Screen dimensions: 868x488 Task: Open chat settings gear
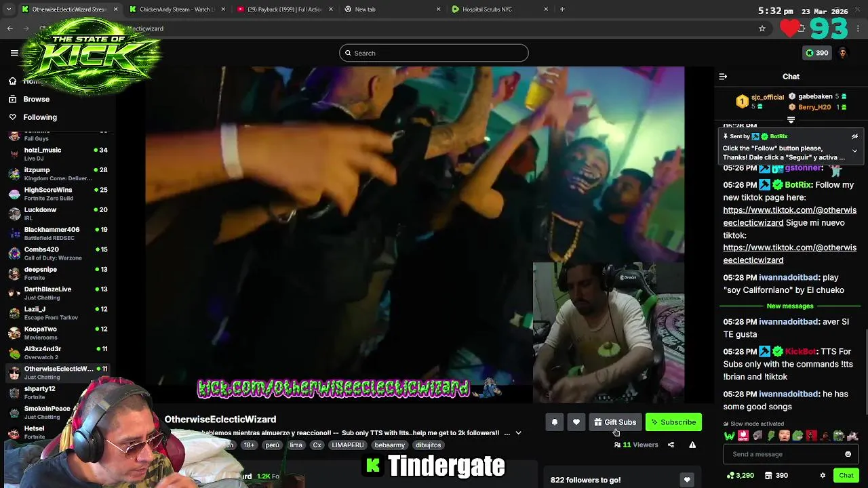(x=823, y=475)
